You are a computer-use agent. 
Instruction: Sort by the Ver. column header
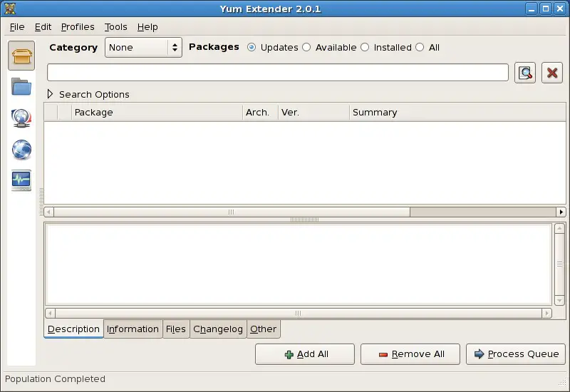[313, 113]
